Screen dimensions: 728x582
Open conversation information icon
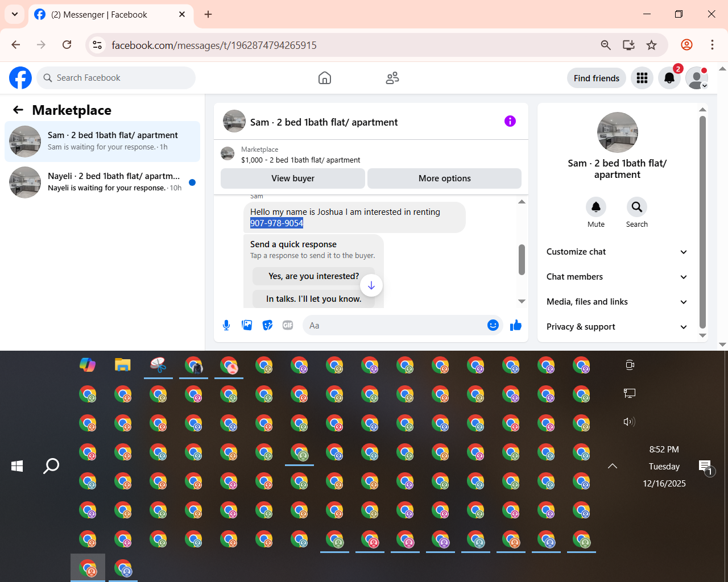(510, 121)
